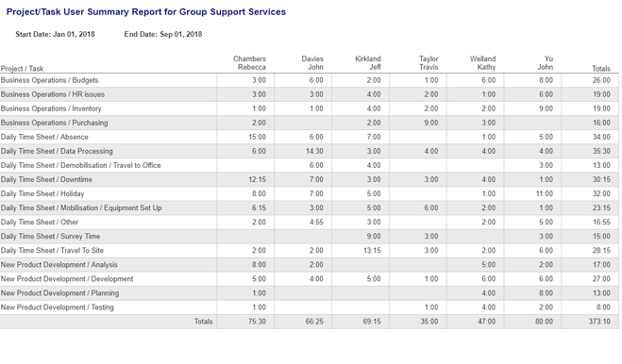Click the 11:00 Holiday value for Yu
Screen dimensions: 622x364
[x=545, y=194]
